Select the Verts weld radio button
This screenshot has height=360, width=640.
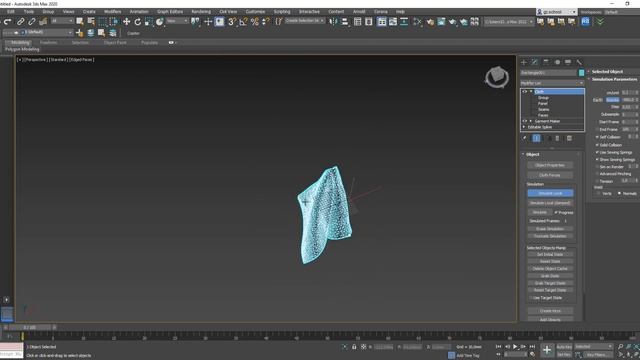(x=598, y=193)
